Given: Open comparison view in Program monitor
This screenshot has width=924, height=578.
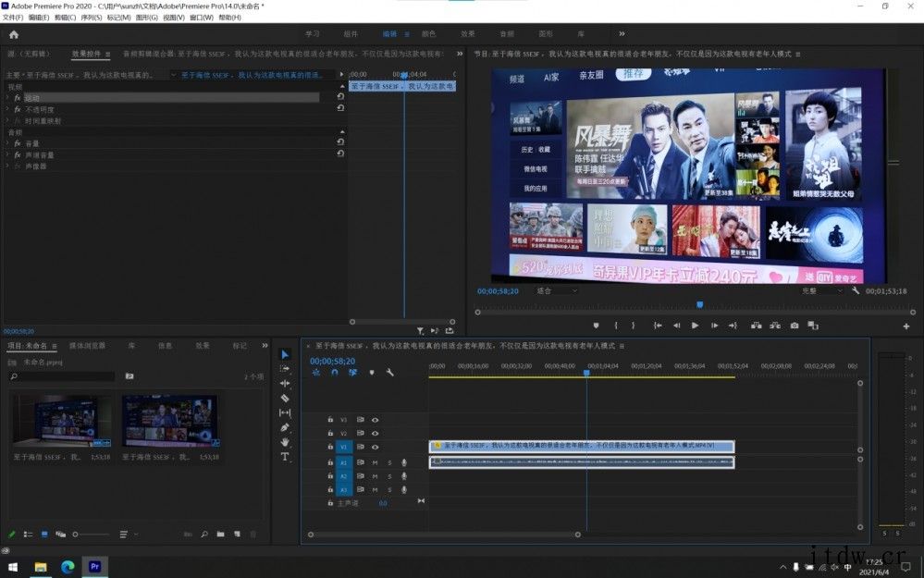Looking at the screenshot, I should click(x=813, y=326).
